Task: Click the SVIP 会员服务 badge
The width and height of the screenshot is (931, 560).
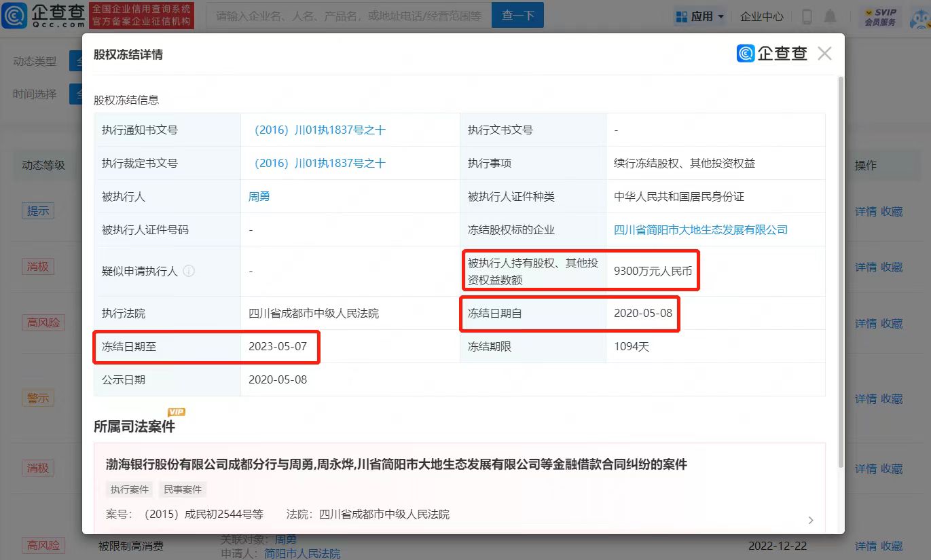Action: 880,17
